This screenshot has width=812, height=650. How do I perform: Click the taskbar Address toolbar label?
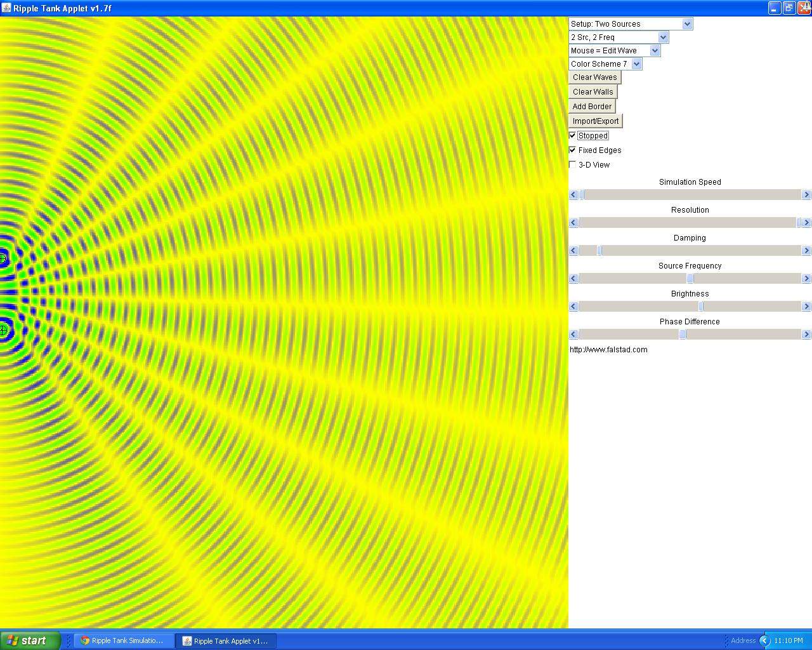[743, 641]
